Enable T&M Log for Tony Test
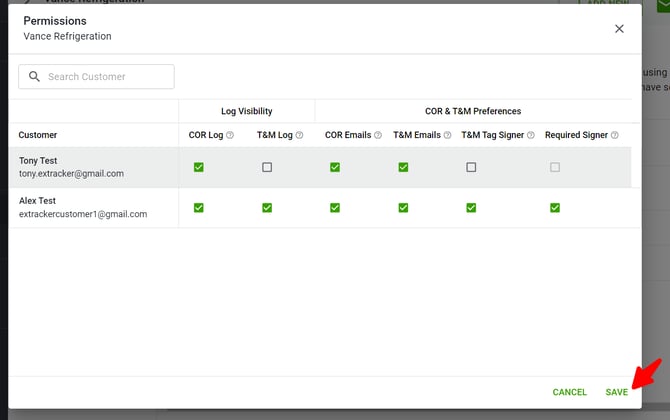Screen dimensions: 670x420 (x=267, y=167)
